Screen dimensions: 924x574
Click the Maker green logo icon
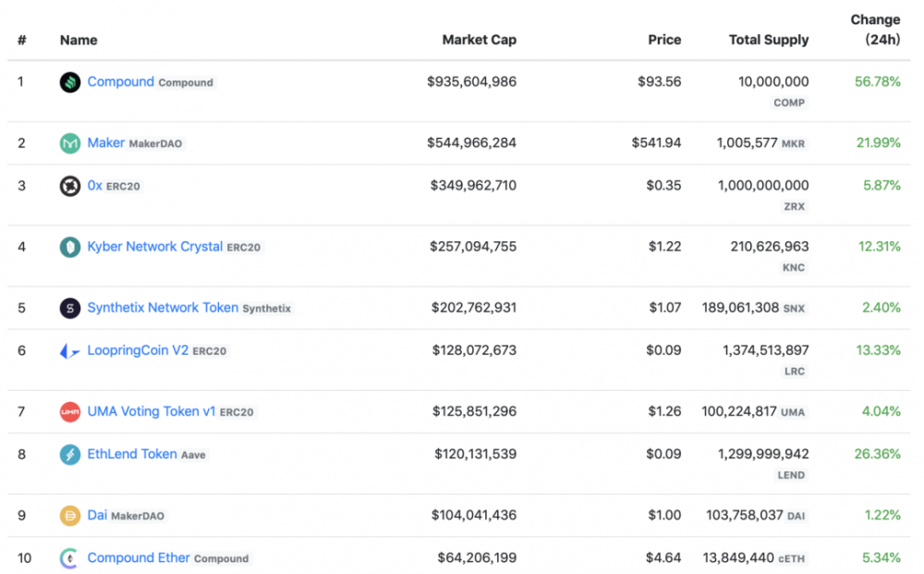(x=70, y=143)
